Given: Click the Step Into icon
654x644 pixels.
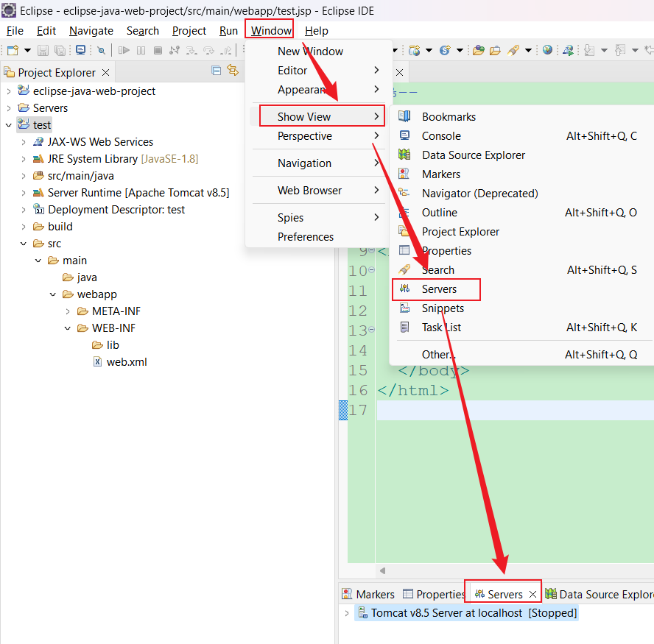Looking at the screenshot, I should tap(191, 51).
